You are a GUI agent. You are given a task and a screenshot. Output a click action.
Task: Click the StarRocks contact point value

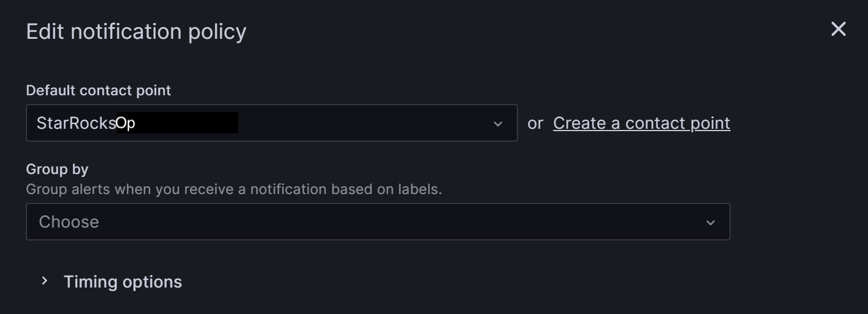76,123
